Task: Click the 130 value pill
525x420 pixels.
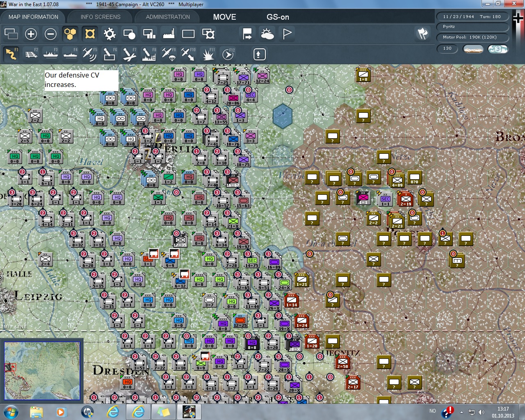Action: [x=447, y=48]
